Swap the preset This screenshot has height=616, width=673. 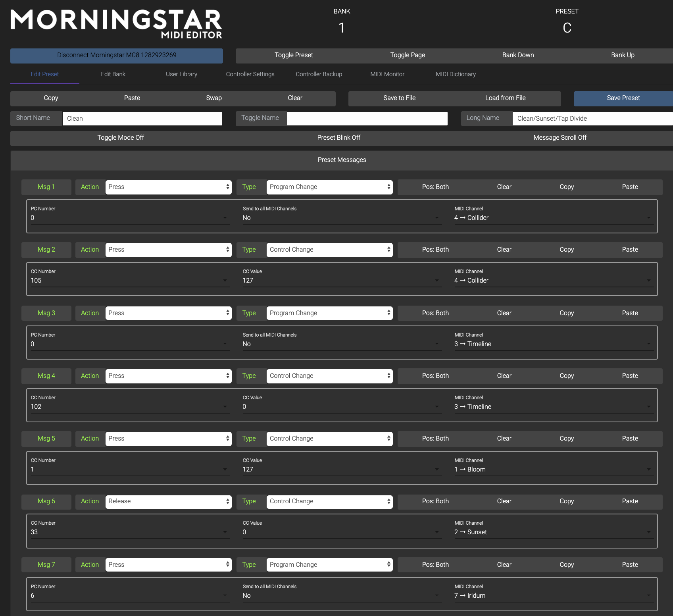click(214, 98)
